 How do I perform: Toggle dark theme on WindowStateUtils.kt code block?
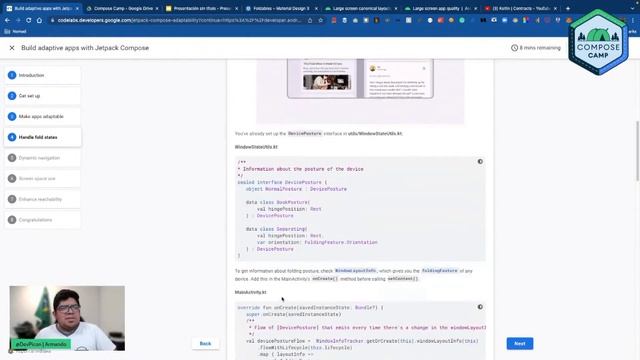480,162
